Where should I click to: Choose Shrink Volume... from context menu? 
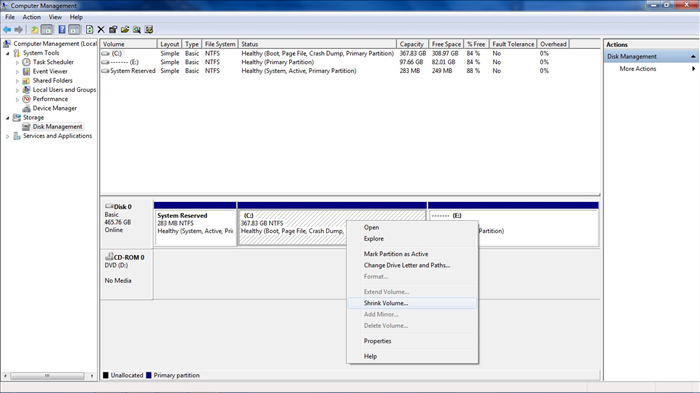412,303
